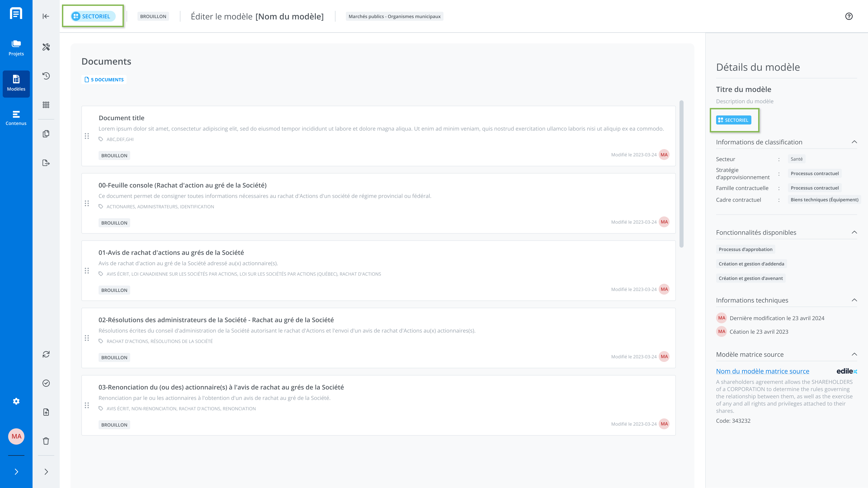The width and height of the screenshot is (868, 488).
Task: Click the duplicate documents icon
Action: tap(46, 134)
